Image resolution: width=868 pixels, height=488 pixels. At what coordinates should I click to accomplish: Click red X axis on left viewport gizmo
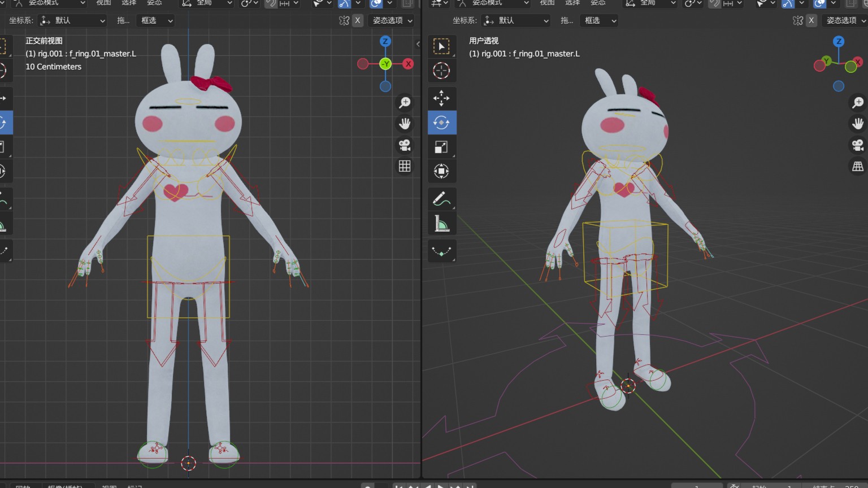[408, 64]
